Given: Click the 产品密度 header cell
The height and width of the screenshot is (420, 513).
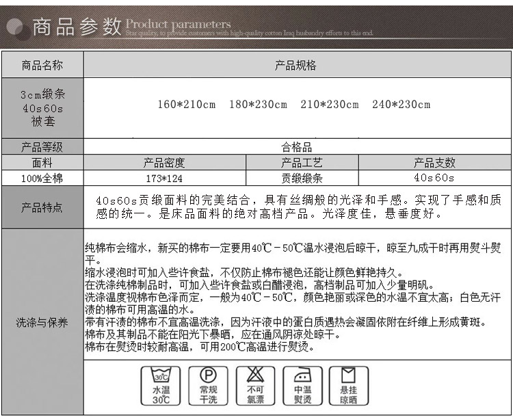Looking at the screenshot, I should 165,162.
